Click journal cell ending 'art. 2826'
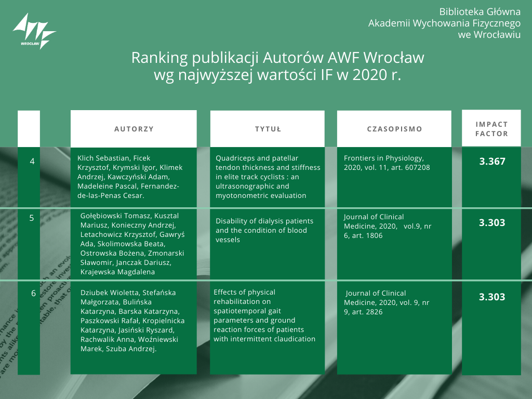Screen dimensions: 532x399 pos(394,328)
